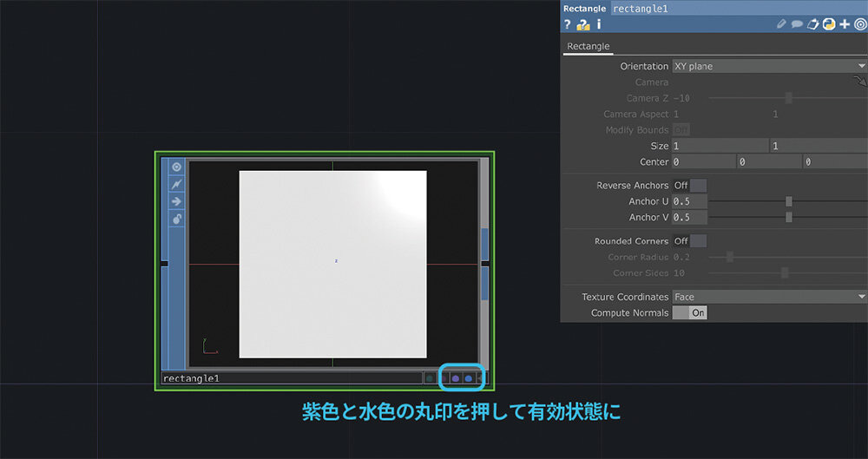Click the Anchor U slider handle
The width and height of the screenshot is (868, 459).
click(788, 201)
